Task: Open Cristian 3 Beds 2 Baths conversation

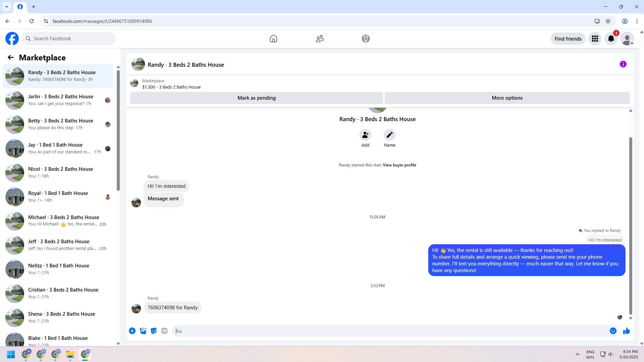Action: click(x=58, y=293)
